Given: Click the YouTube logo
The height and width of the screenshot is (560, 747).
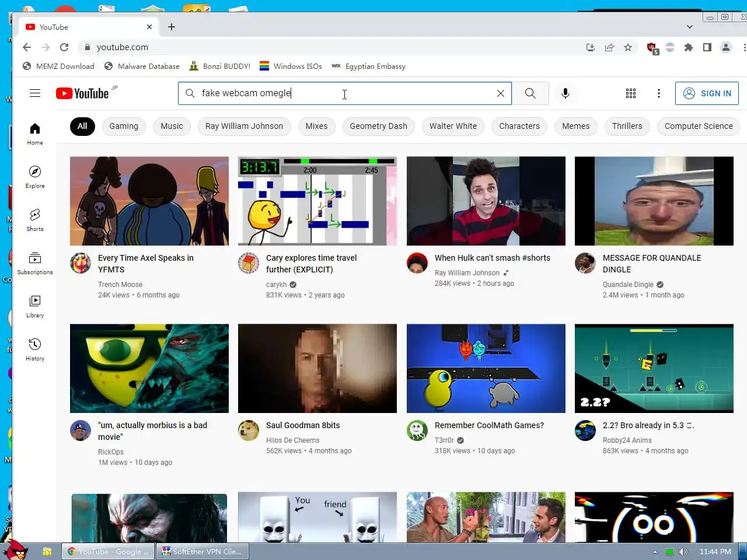Looking at the screenshot, I should [82, 93].
